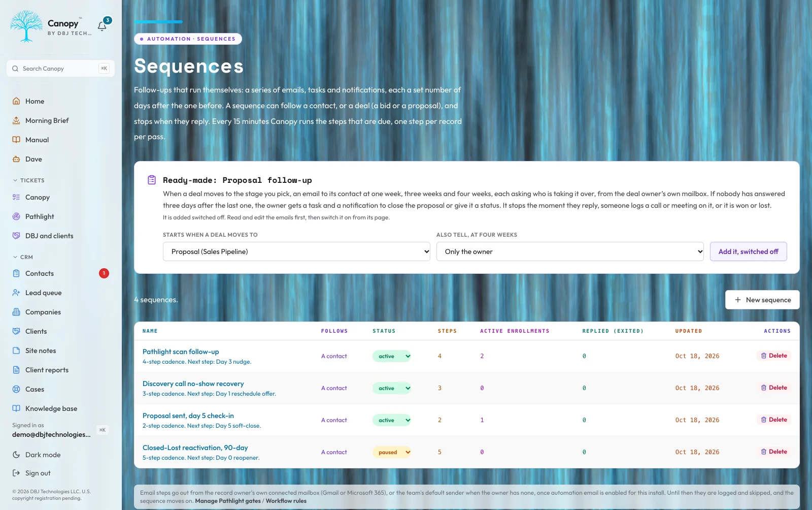Change status of Closed-Lost reactivation sequence
The height and width of the screenshot is (510, 812).
(392, 452)
